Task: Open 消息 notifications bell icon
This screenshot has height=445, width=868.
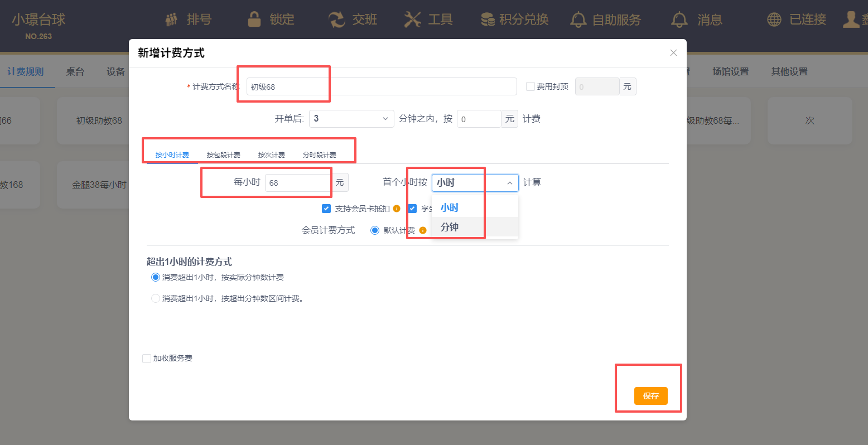Action: 679,20
